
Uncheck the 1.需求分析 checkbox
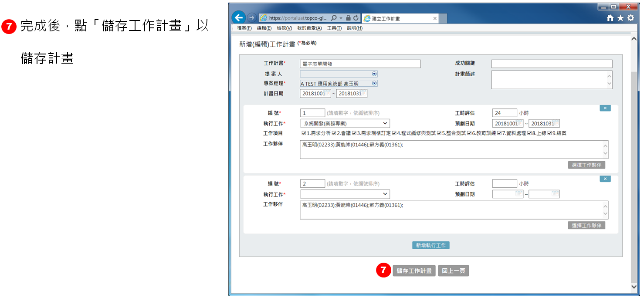(x=304, y=133)
